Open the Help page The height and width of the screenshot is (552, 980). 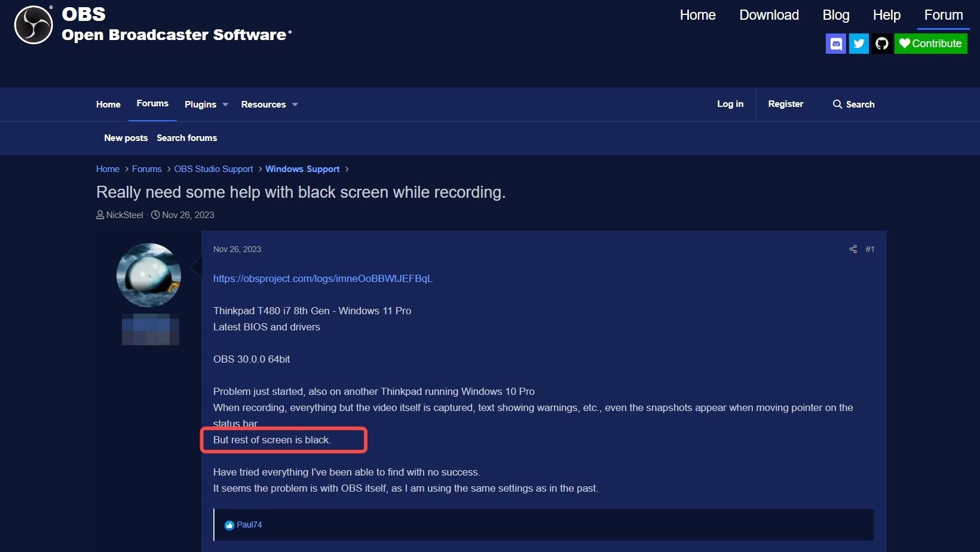click(x=887, y=15)
